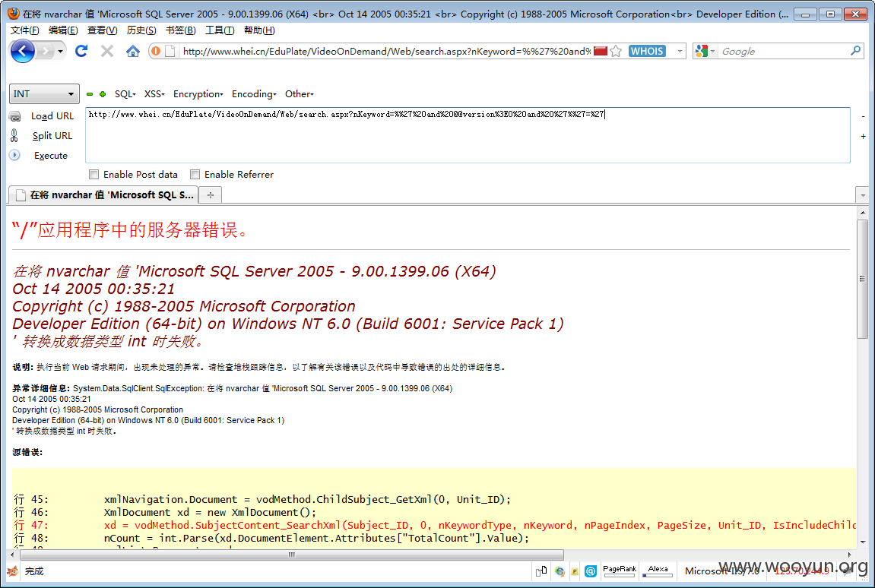Click the WHOIS button in address bar

pyautogui.click(x=648, y=52)
